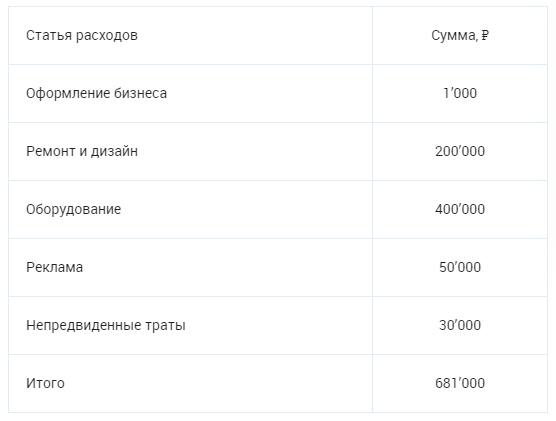556x421 pixels.
Task: Click the 400'000 amount value
Action: tap(460, 209)
